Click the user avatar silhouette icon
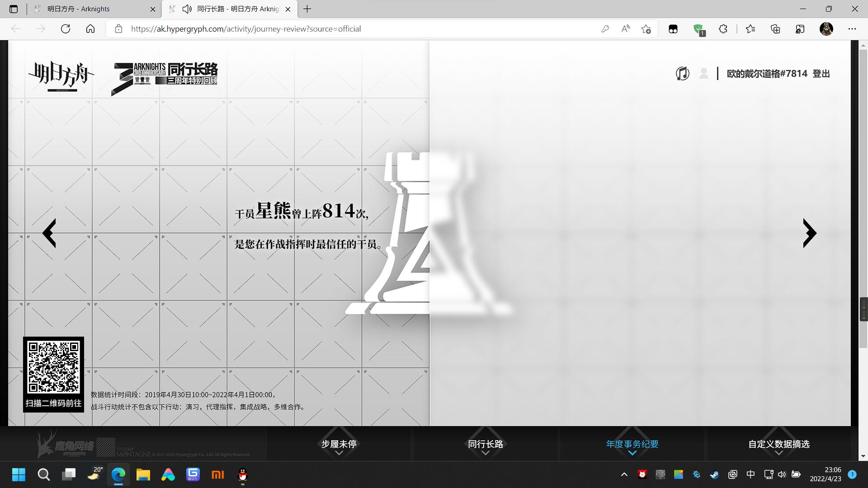 [x=703, y=73]
